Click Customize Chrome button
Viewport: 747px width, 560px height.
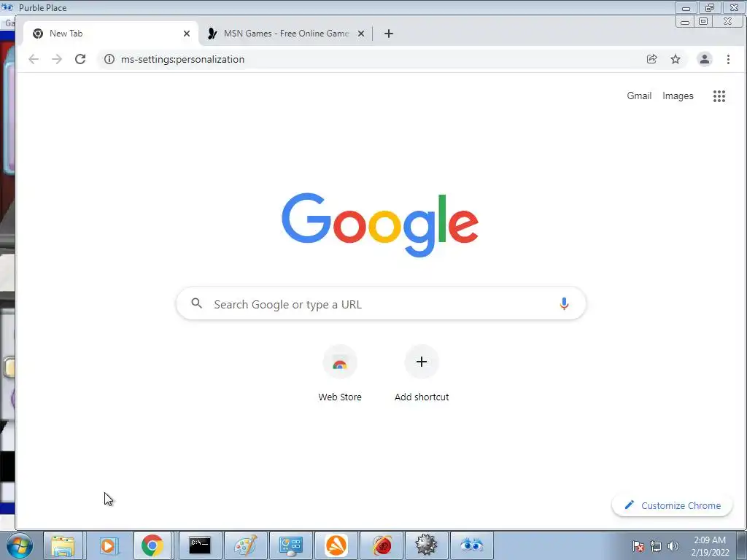click(672, 506)
